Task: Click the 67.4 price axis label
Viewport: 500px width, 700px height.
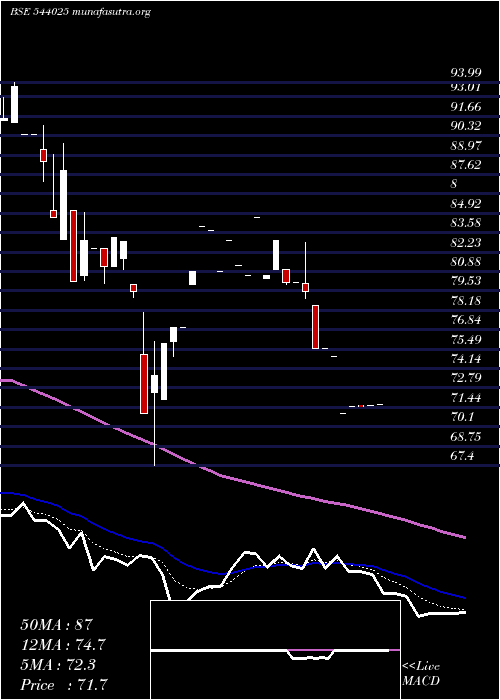Action: pos(462,456)
